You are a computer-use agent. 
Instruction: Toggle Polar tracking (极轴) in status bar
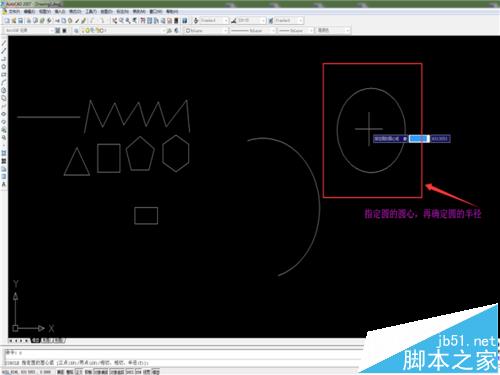point(88,372)
